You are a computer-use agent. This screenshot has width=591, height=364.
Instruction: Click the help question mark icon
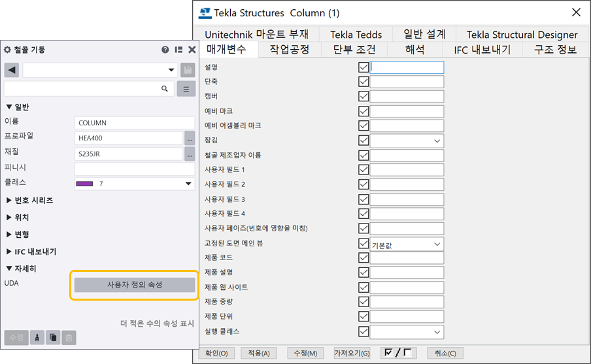(165, 50)
